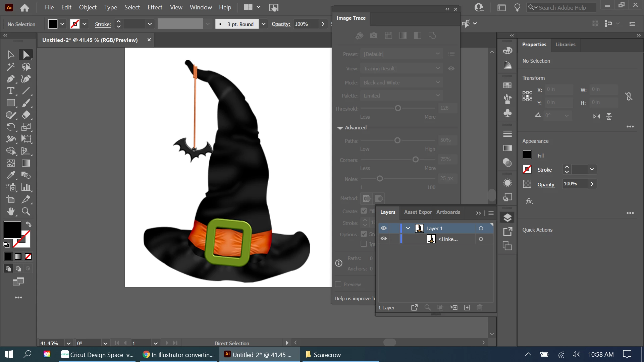644x362 pixels.
Task: Collapse the Advanced section in Image Trace
Action: (340, 128)
